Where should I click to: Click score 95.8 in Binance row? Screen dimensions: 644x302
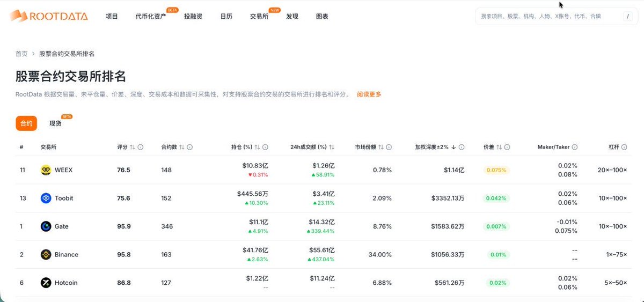pyautogui.click(x=123, y=254)
